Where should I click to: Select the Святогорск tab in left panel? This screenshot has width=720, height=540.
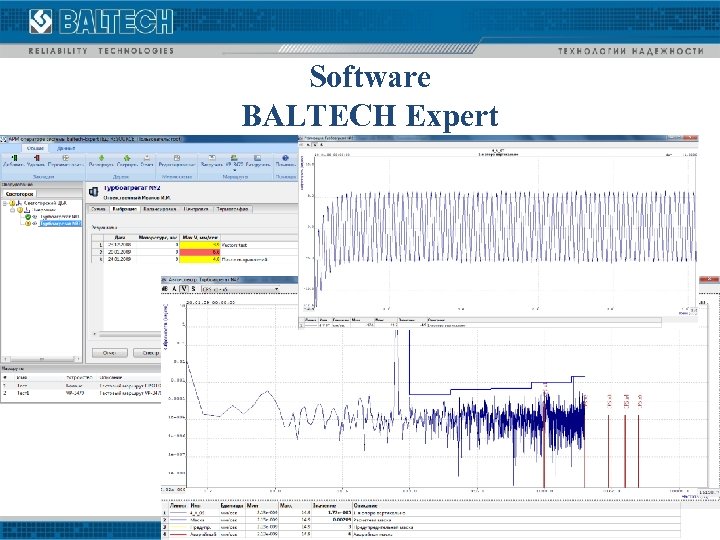[20, 194]
